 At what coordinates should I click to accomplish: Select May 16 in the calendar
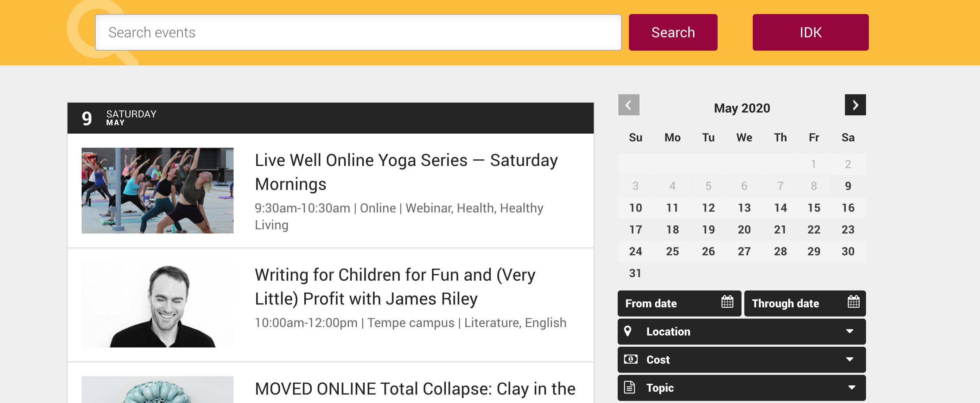pyautogui.click(x=848, y=207)
